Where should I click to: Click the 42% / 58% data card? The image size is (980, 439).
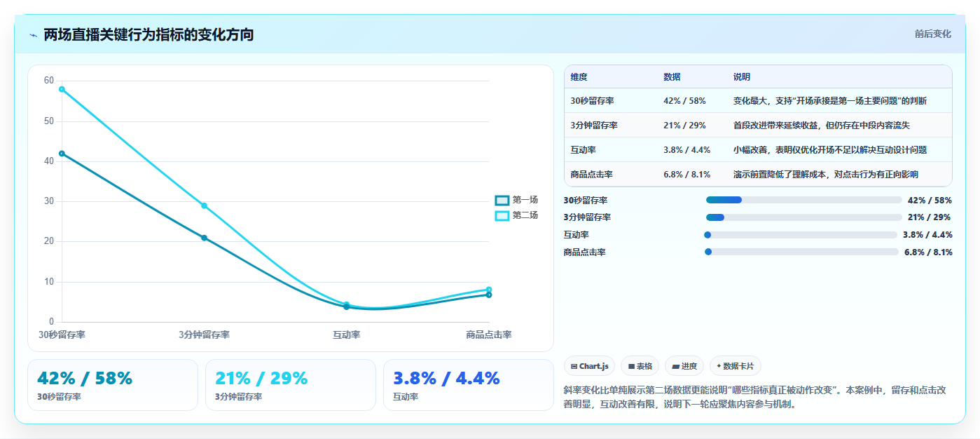(x=113, y=385)
